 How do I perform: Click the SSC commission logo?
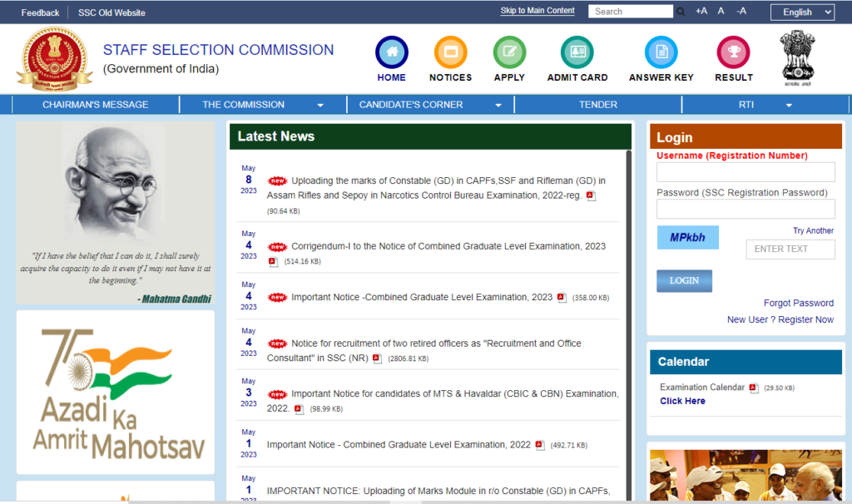54,58
